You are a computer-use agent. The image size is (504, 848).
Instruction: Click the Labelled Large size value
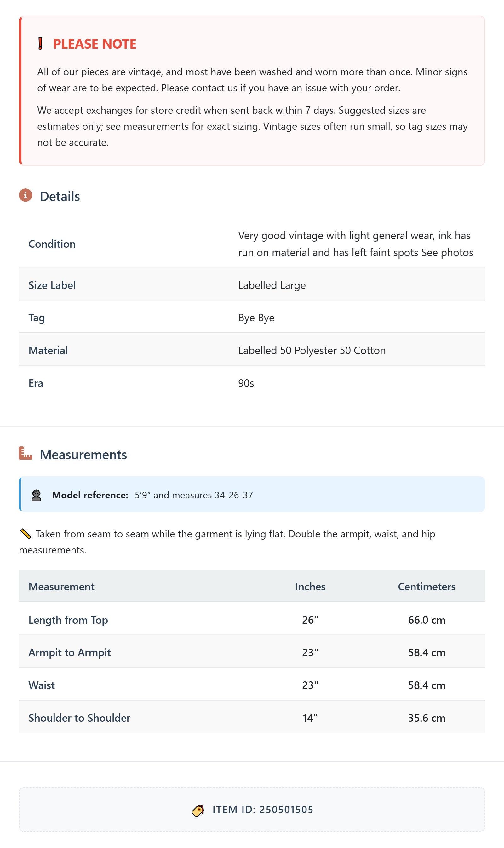pyautogui.click(x=272, y=285)
